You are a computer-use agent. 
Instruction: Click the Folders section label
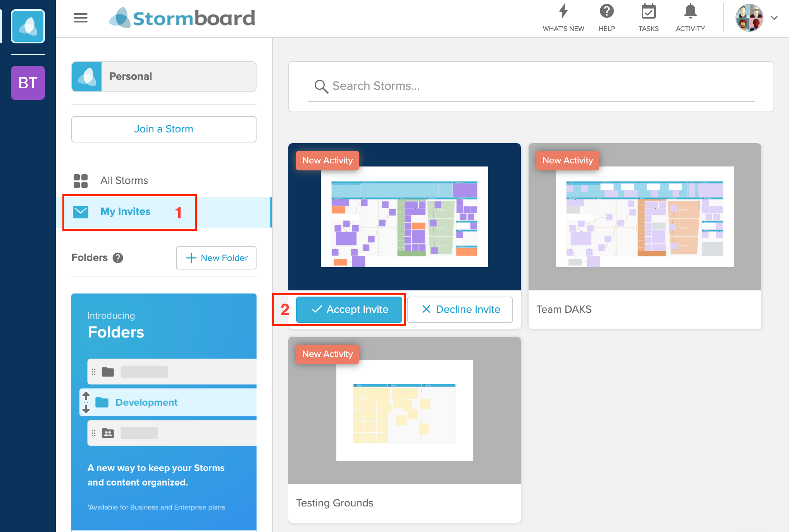pos(90,258)
